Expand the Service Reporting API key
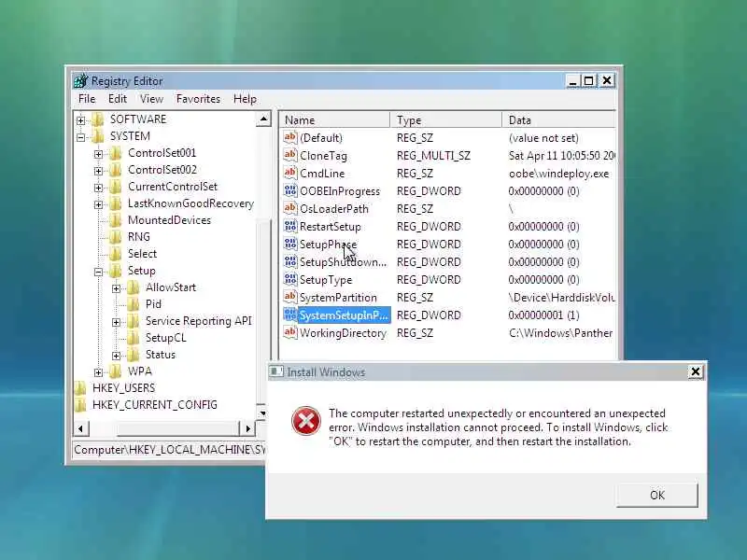 click(x=116, y=322)
